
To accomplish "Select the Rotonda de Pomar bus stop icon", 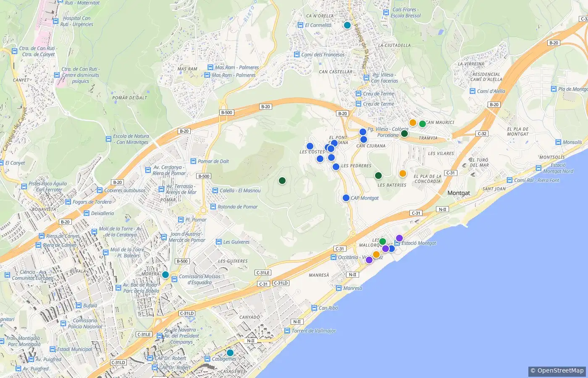I will (213, 207).
